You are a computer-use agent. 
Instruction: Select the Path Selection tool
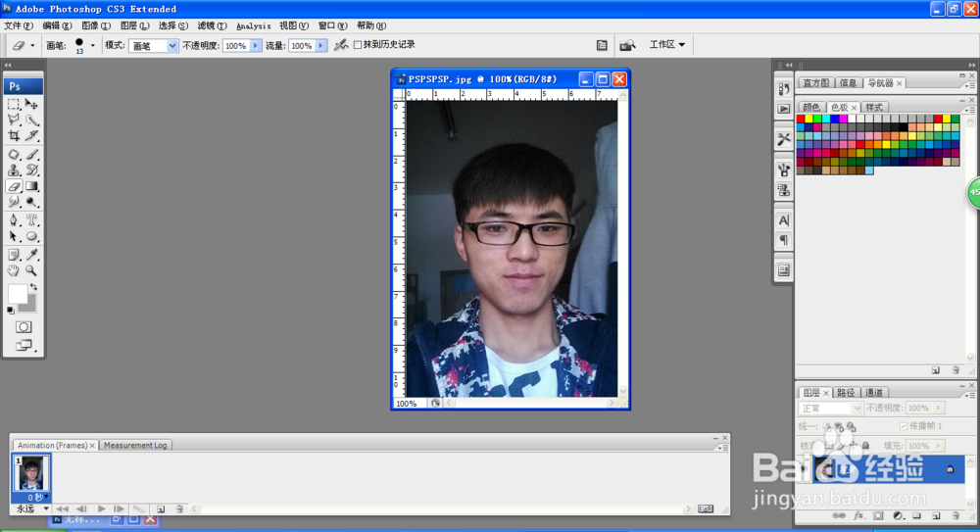point(14,236)
